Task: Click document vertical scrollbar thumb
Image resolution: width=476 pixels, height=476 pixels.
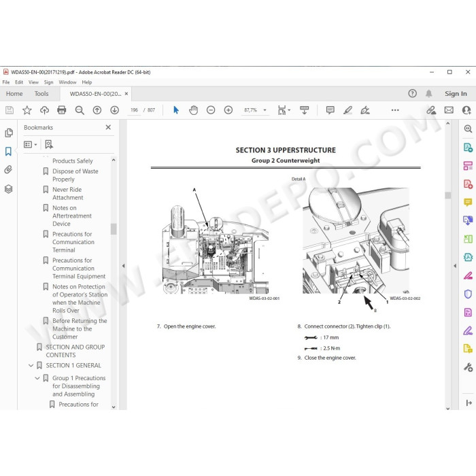Action: click(x=447, y=195)
